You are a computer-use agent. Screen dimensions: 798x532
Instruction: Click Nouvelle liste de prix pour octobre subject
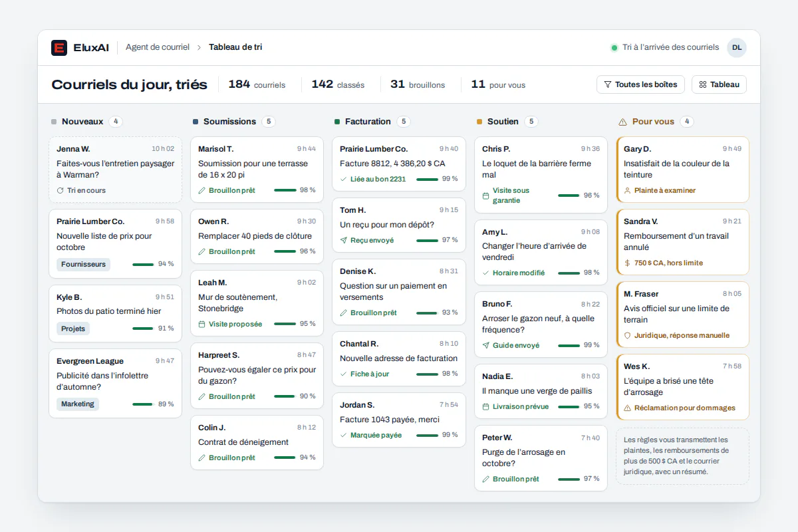[x=104, y=241]
